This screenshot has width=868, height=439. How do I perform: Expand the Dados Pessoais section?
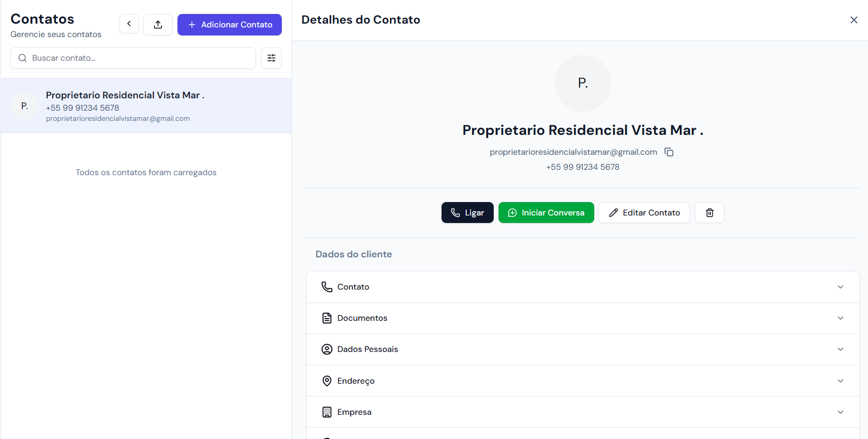tap(582, 349)
